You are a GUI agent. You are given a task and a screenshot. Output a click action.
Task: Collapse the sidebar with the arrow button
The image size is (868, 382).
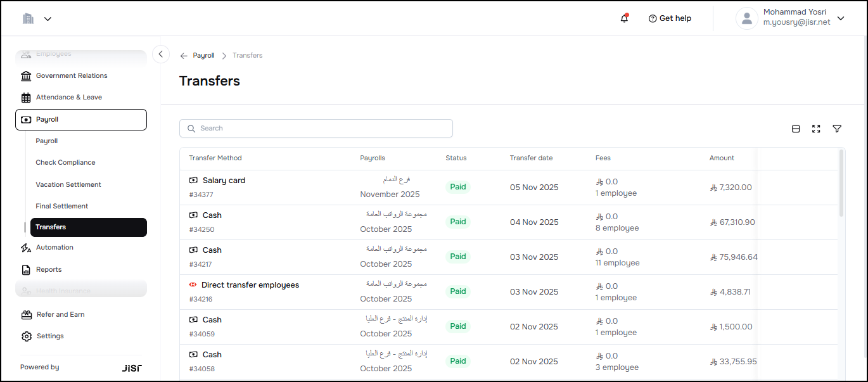[161, 54]
